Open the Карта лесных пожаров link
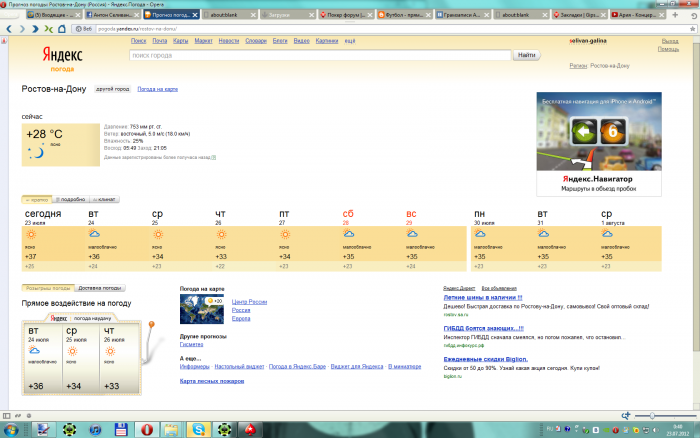This screenshot has width=700, height=438. click(212, 381)
